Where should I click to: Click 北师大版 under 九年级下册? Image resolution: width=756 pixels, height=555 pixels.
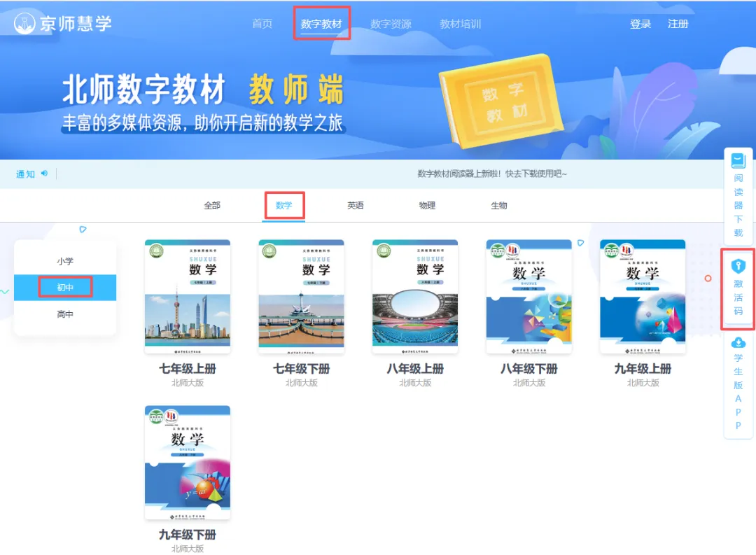(188, 549)
